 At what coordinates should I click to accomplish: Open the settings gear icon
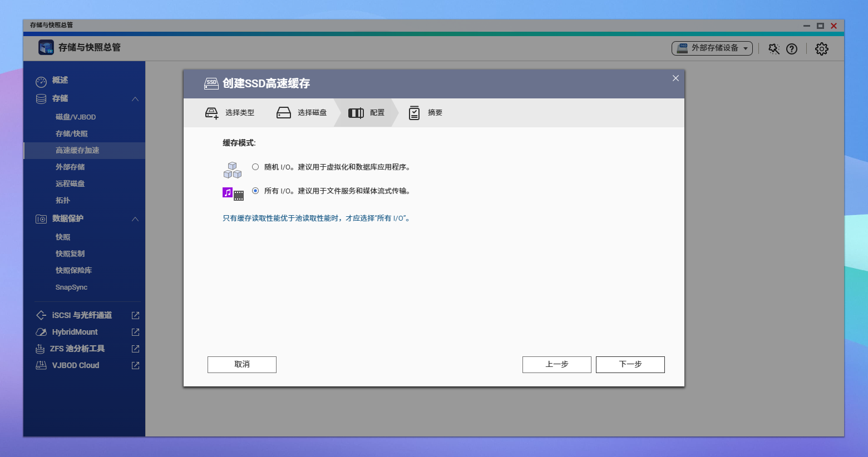pos(821,49)
